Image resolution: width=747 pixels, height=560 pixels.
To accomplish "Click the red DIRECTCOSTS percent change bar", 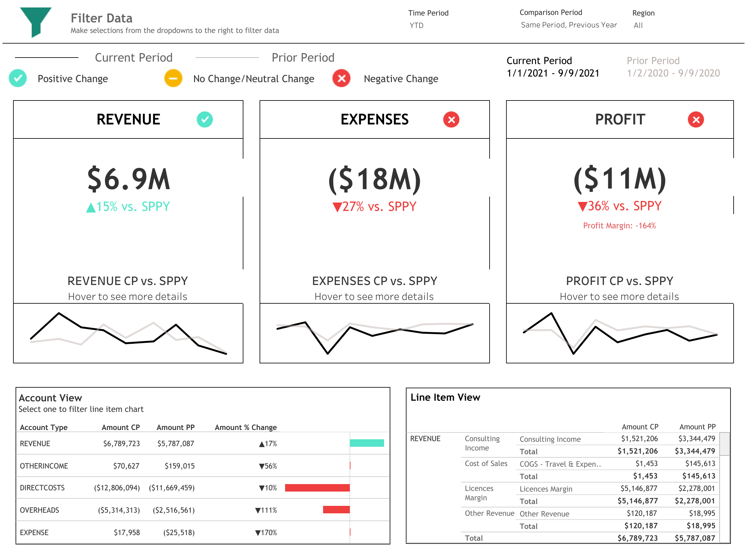I will point(317,488).
